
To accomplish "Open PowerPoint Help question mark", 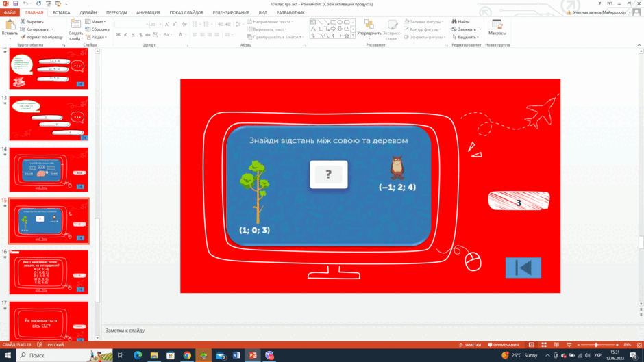I will coord(599,3).
